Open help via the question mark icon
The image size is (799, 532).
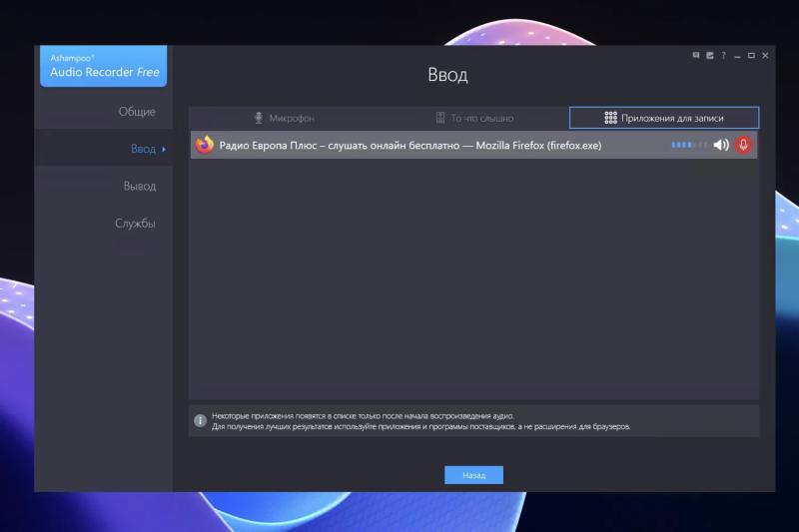[x=723, y=55]
